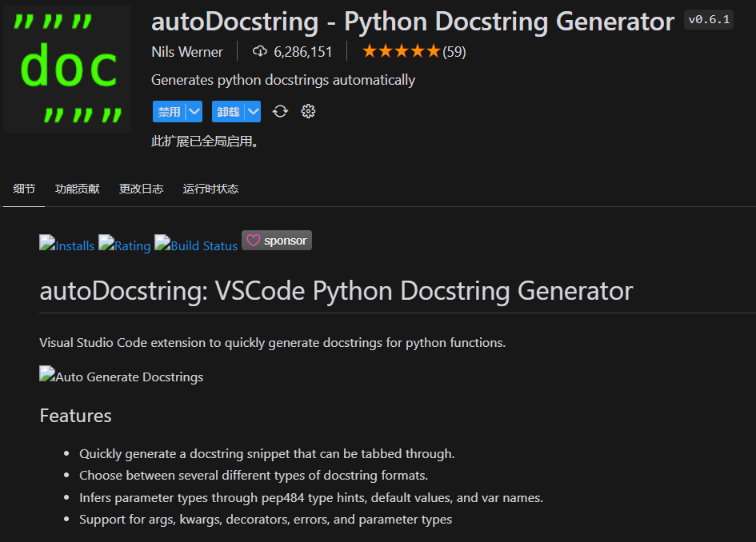Screen dimensions: 756x542
Task: Click 'Generates python docstrings automatically' description
Action: 283,80
